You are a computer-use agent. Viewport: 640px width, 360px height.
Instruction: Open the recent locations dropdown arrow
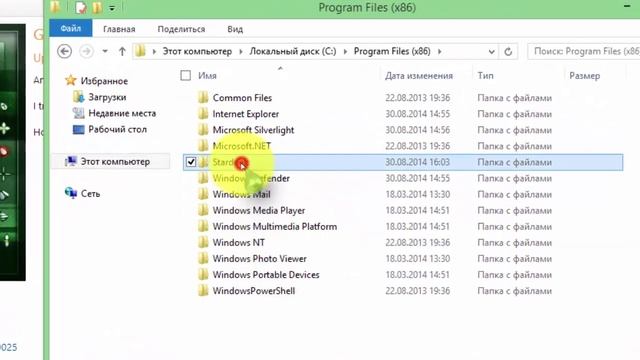pos(105,51)
